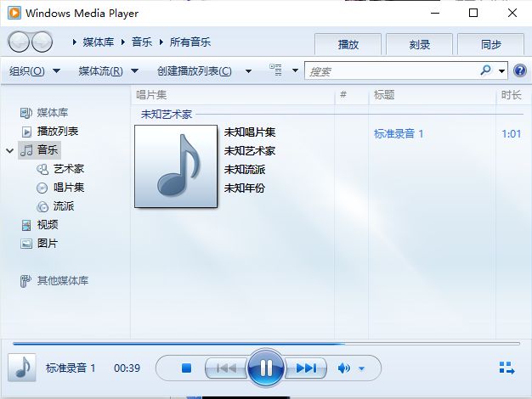Click the view options icon
The height and width of the screenshot is (399, 532).
tap(275, 70)
